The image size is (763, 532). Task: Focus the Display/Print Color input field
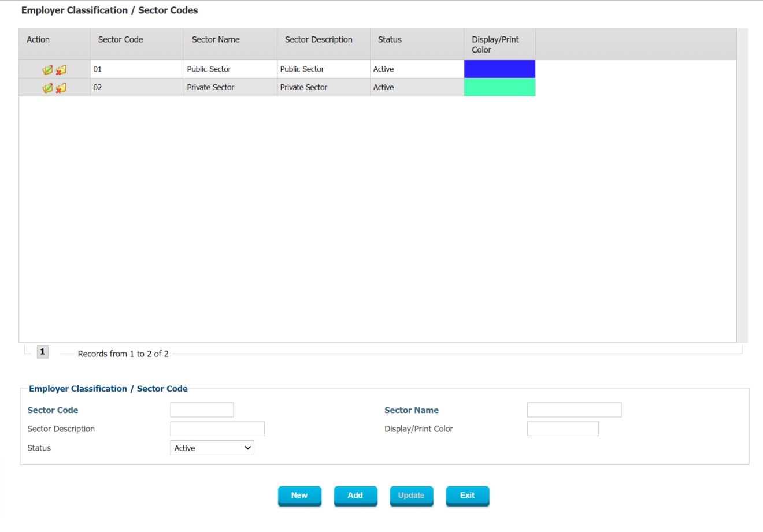point(563,429)
